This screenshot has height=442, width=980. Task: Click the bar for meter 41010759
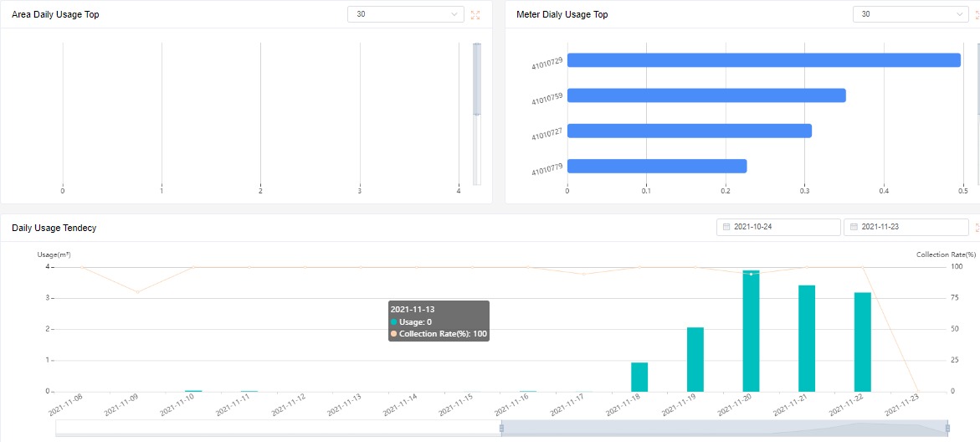pos(706,95)
